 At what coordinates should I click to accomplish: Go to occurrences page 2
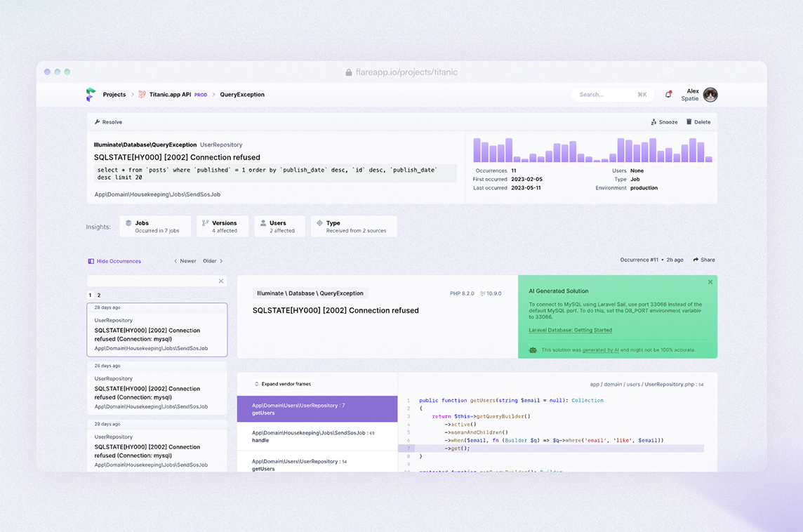point(99,295)
